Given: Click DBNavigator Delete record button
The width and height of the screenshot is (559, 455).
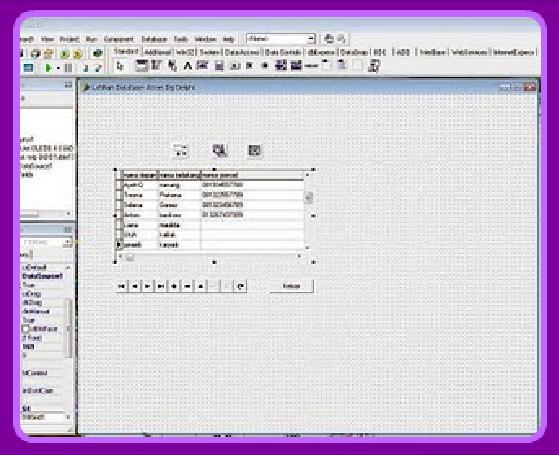Looking at the screenshot, I should coord(188,286).
